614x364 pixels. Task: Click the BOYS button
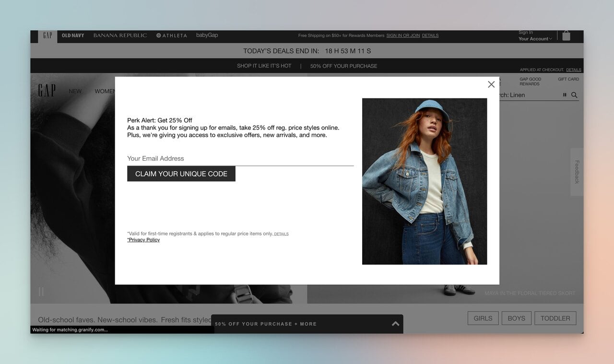click(517, 318)
